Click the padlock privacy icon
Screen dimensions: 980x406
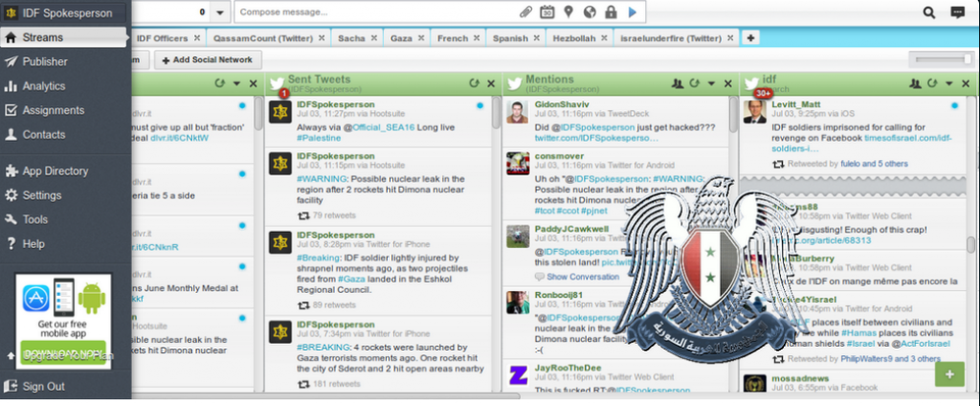(x=611, y=11)
